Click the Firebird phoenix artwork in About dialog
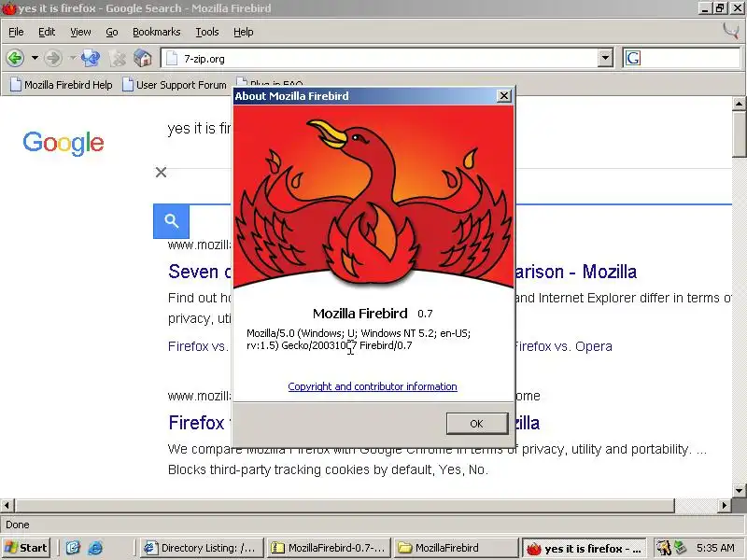The image size is (747, 560). (x=373, y=197)
